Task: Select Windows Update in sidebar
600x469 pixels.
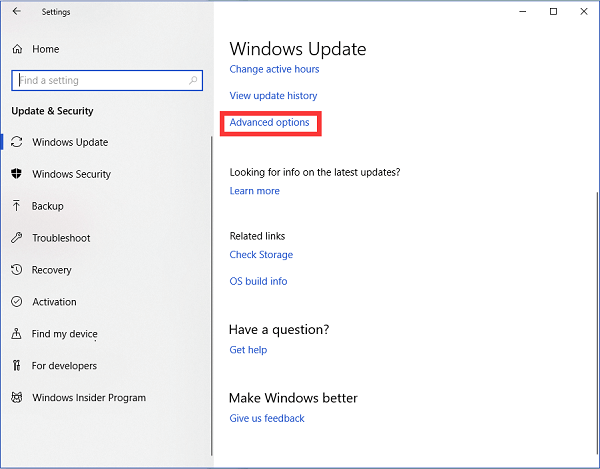Action: click(70, 142)
